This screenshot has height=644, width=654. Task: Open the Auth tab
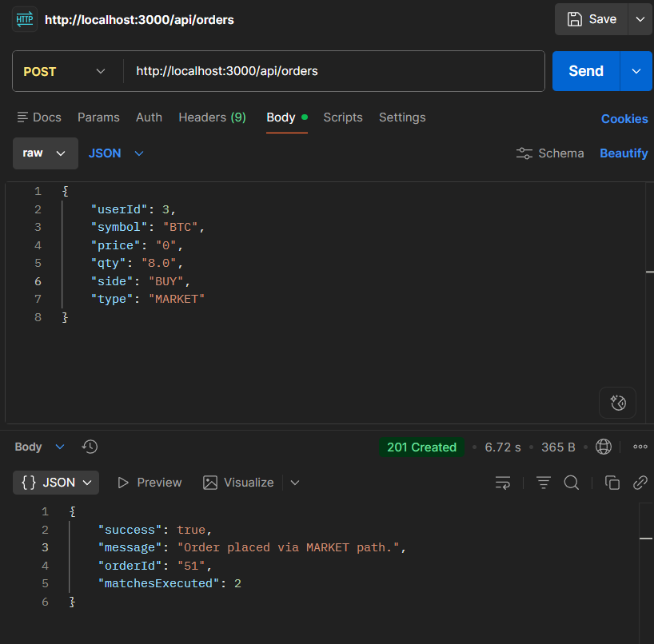point(149,117)
